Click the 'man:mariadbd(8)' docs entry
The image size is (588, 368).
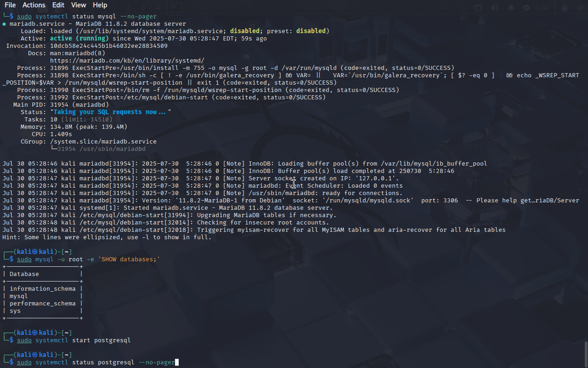[78, 53]
